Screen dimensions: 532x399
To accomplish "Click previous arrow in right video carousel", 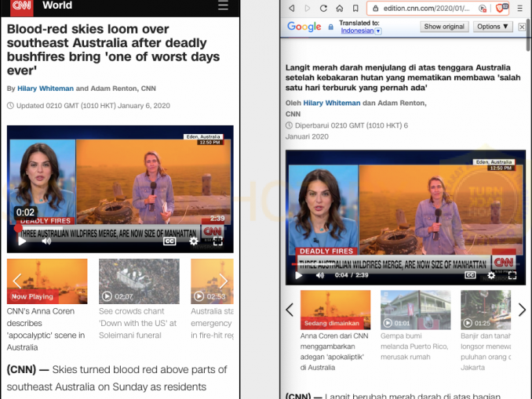I will (x=290, y=310).
